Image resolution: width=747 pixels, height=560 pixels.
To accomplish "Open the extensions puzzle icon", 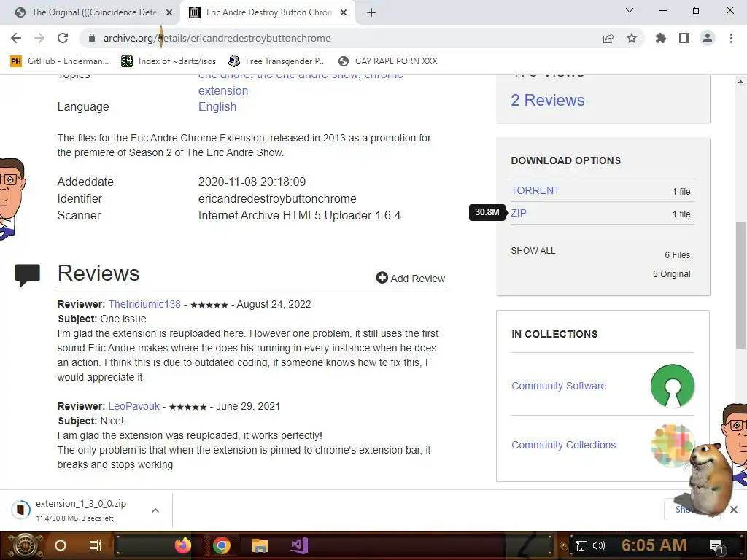I will [x=661, y=38].
